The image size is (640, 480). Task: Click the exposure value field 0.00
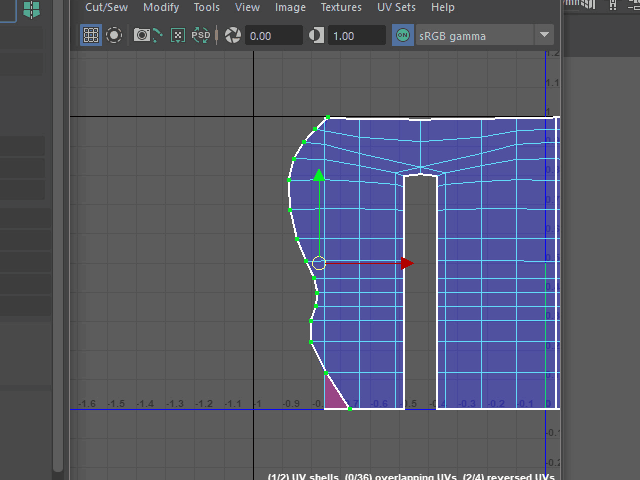click(274, 35)
